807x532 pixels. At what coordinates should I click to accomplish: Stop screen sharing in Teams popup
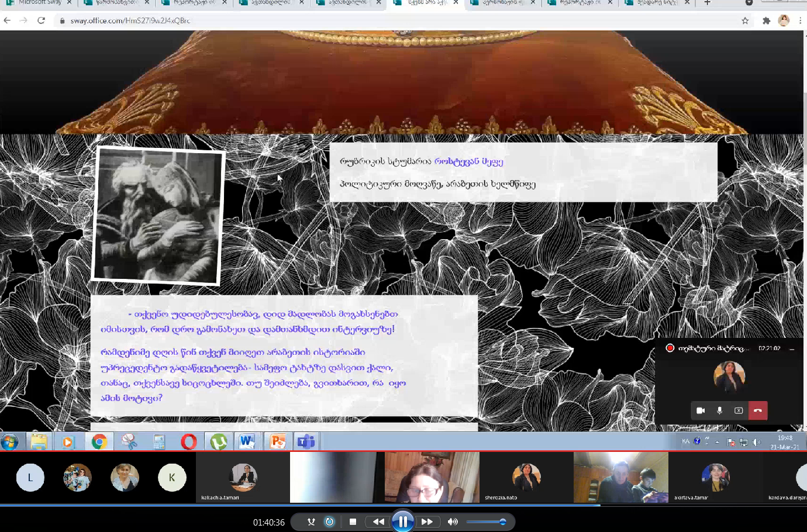click(x=739, y=410)
